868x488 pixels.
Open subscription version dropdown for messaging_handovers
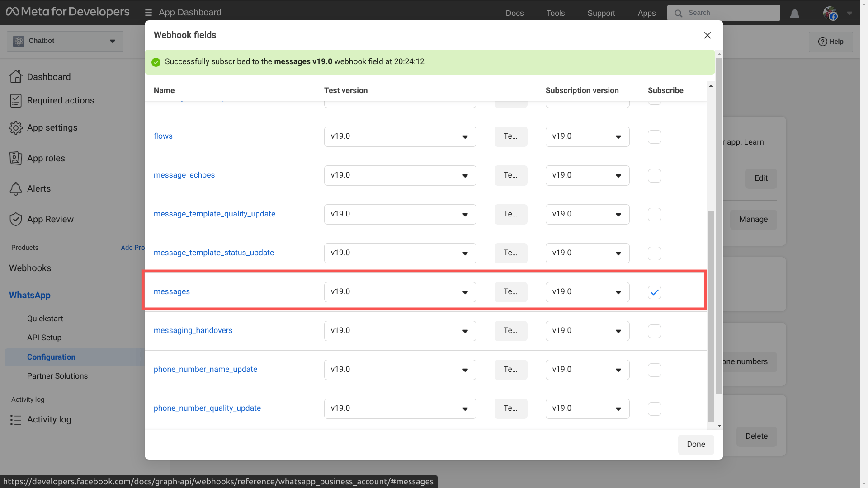coord(587,331)
